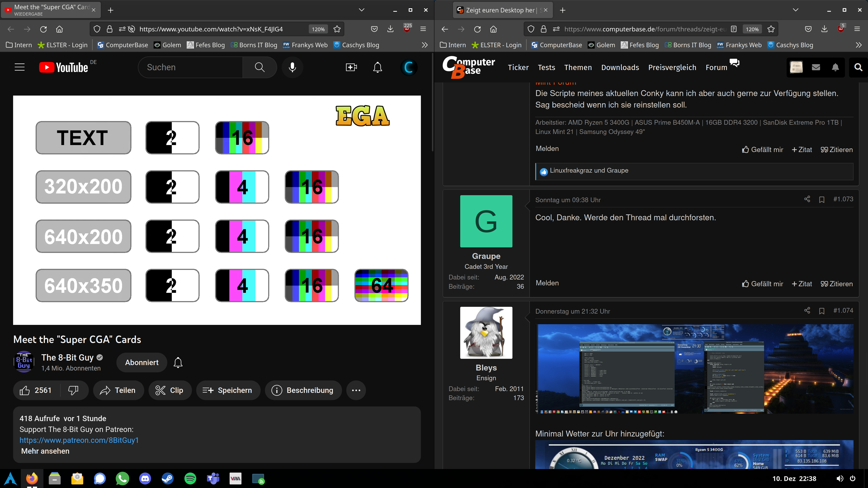Screen dimensions: 868x488
Task: Open ComputerBase user avatar menu
Action: click(796, 67)
